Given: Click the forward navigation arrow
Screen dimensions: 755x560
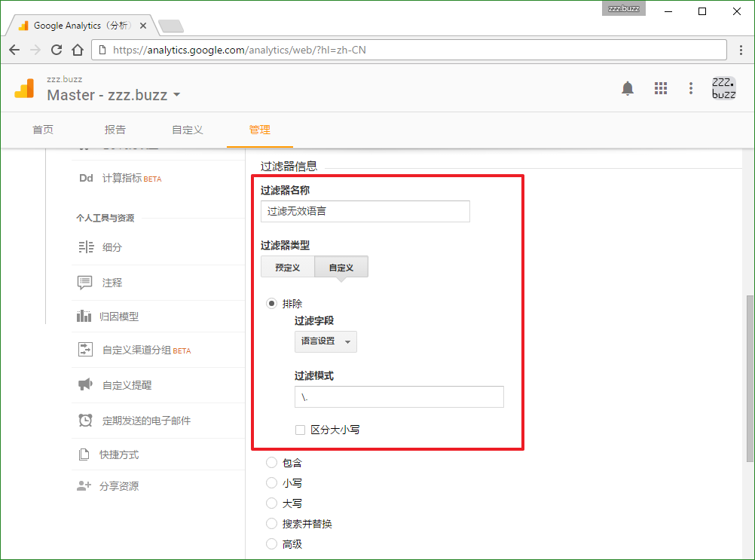Looking at the screenshot, I should tap(35, 50).
